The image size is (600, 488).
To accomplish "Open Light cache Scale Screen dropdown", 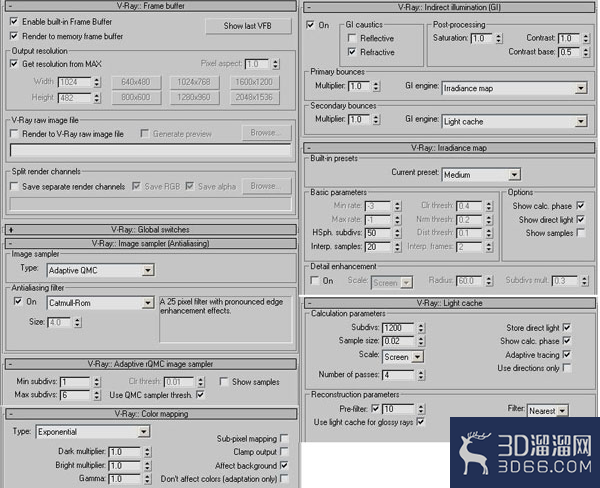I will 403,357.
